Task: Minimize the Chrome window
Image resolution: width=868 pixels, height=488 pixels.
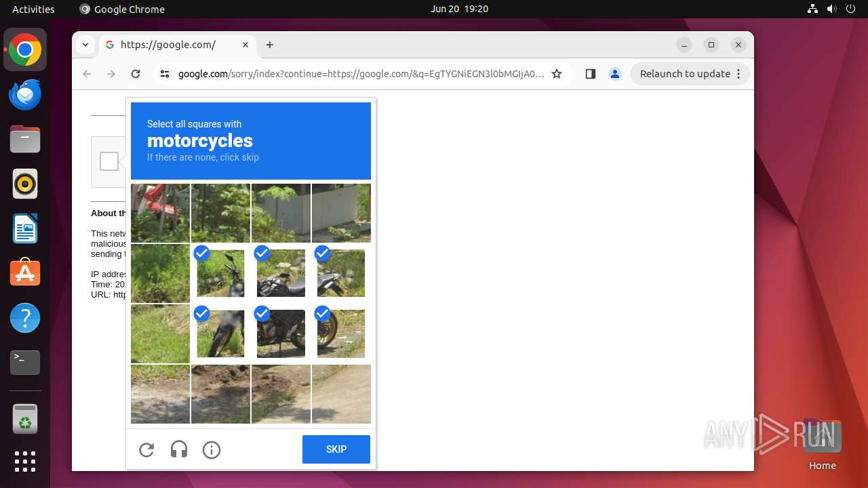Action: tap(684, 45)
